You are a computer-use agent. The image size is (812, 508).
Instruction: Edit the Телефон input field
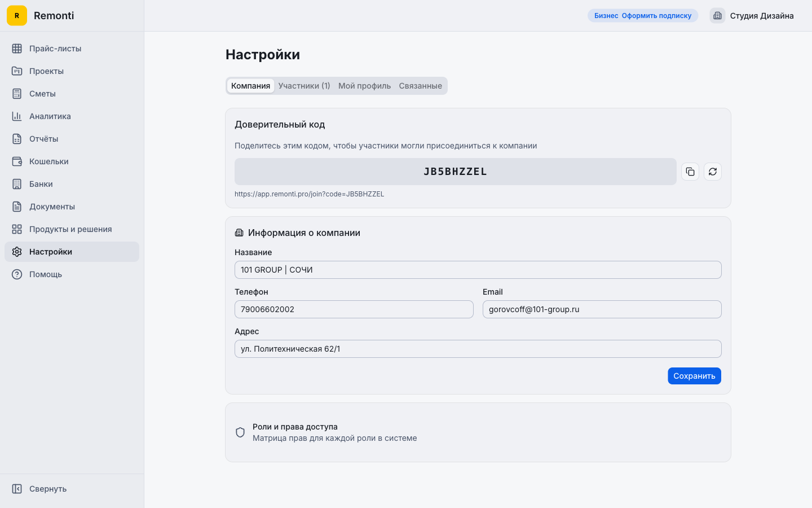pyautogui.click(x=354, y=309)
